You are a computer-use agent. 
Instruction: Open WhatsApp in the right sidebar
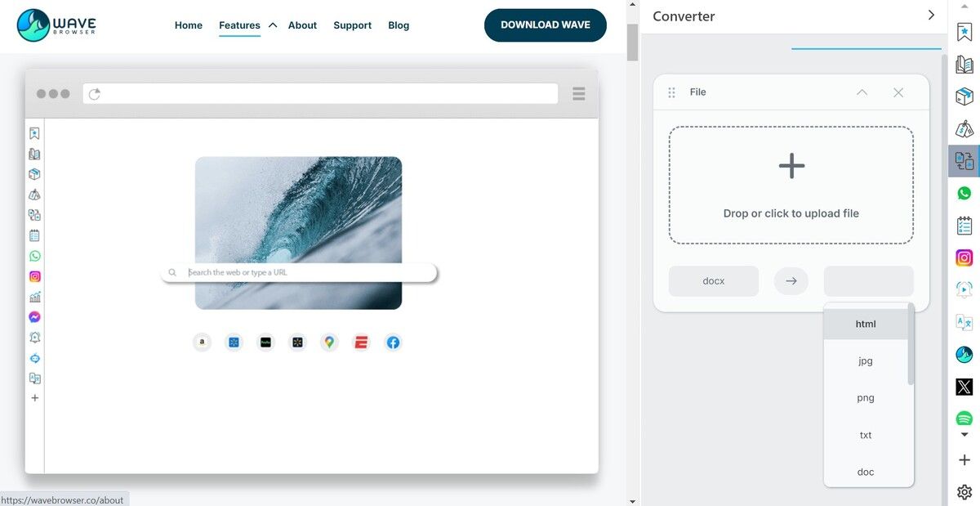coord(964,194)
